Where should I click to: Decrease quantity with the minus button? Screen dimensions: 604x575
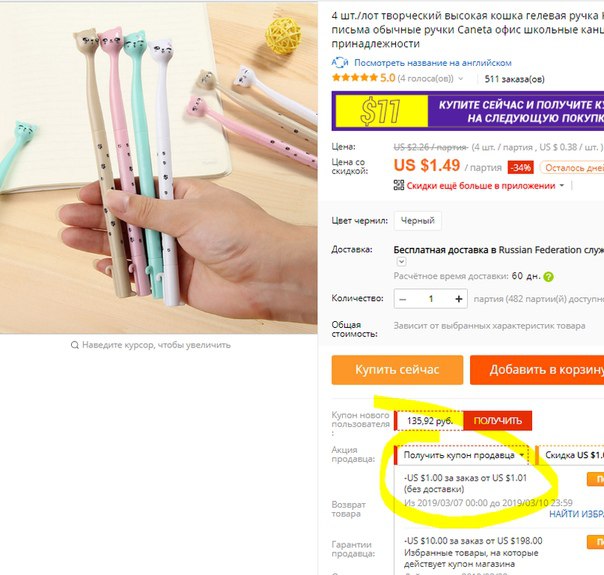[x=403, y=299]
